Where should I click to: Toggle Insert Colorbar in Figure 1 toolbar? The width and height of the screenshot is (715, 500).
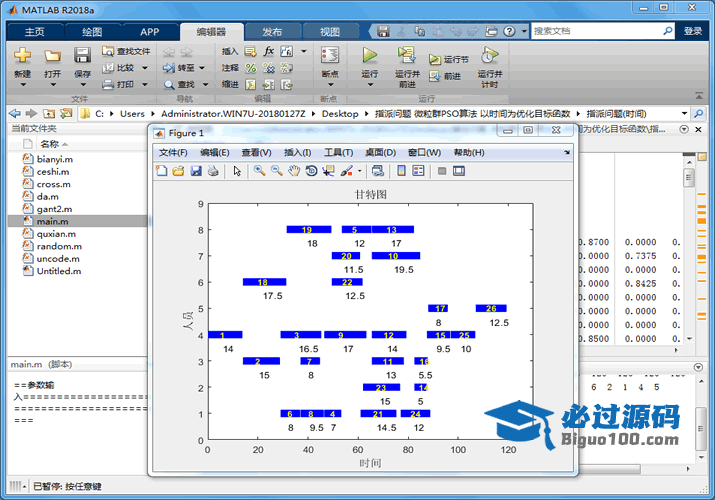[401, 171]
